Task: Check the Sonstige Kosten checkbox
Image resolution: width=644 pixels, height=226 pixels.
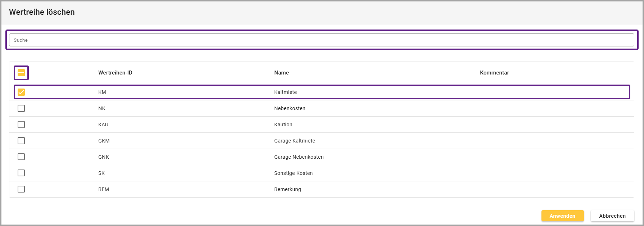Action: 21,173
